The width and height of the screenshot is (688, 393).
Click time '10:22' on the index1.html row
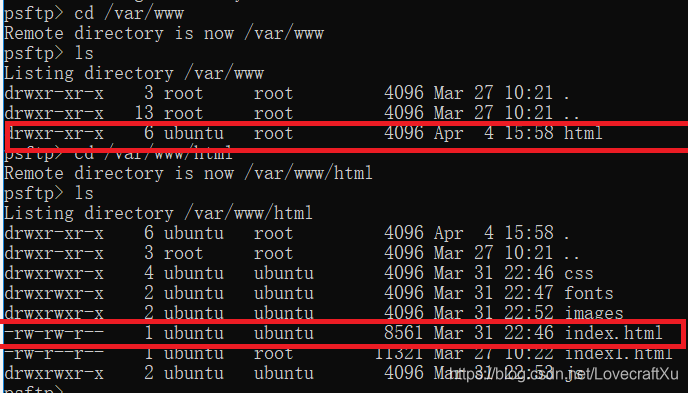point(529,353)
